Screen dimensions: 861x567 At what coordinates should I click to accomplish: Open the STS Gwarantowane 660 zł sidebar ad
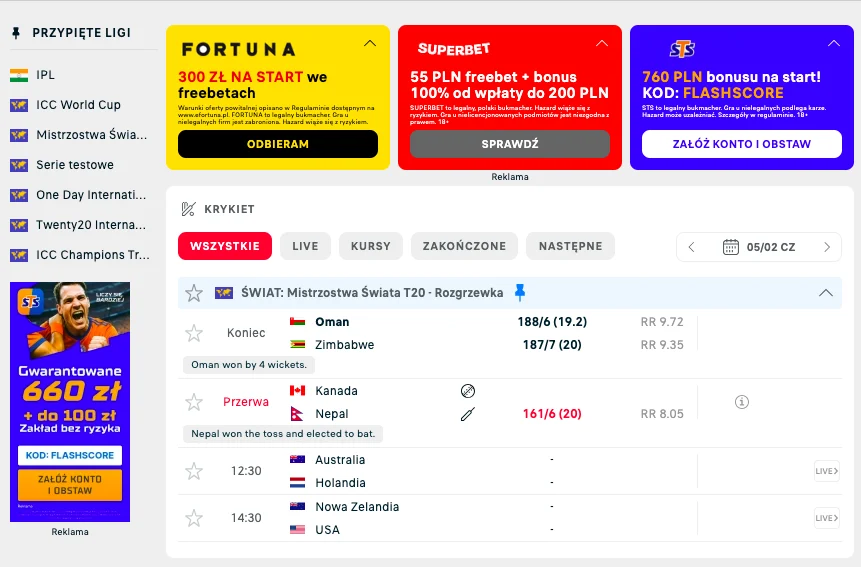coord(70,401)
